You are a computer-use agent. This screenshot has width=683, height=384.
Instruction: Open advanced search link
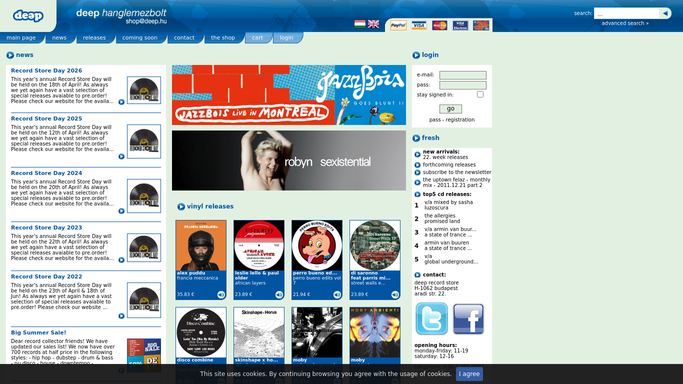click(625, 24)
